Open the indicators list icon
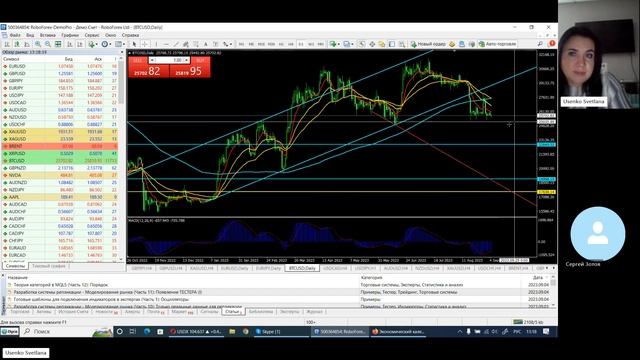Image resolution: width=640 pixels, height=360 pixels. pos(91,44)
